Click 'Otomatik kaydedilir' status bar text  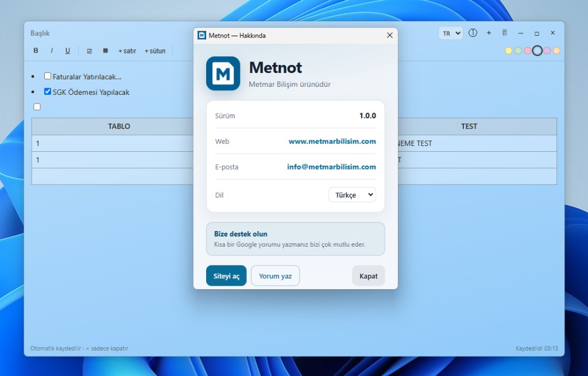56,348
